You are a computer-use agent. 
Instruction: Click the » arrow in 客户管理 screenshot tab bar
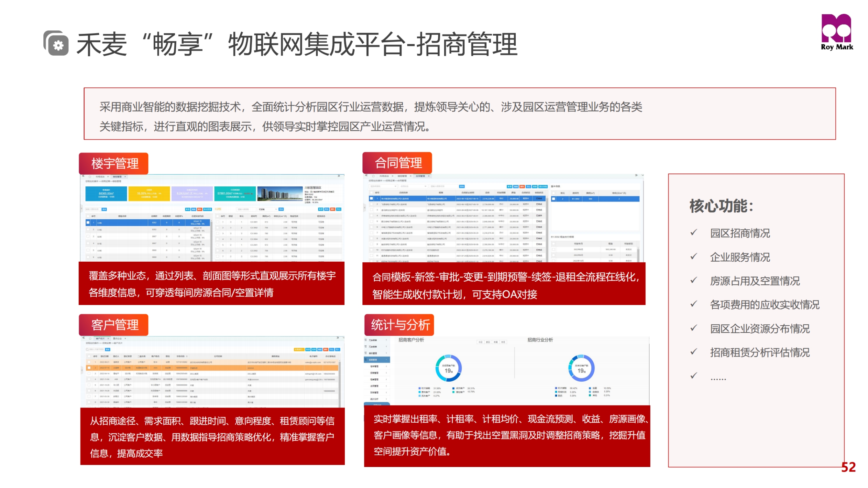pos(338,338)
